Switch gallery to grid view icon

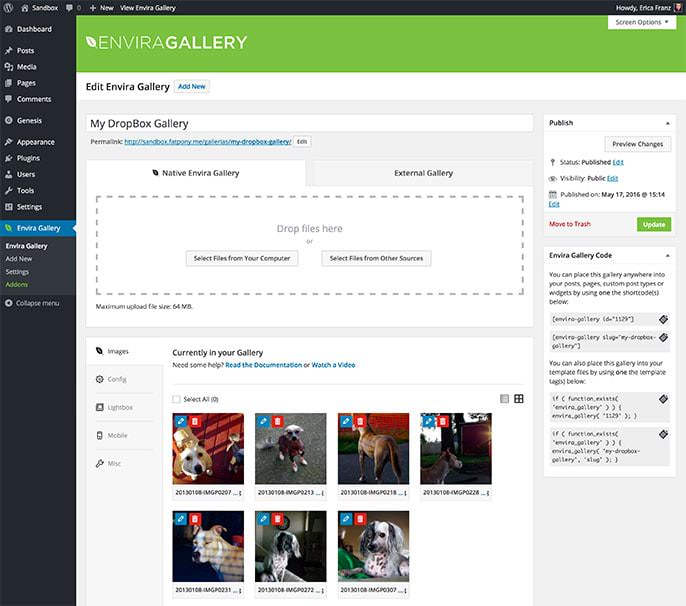point(518,399)
